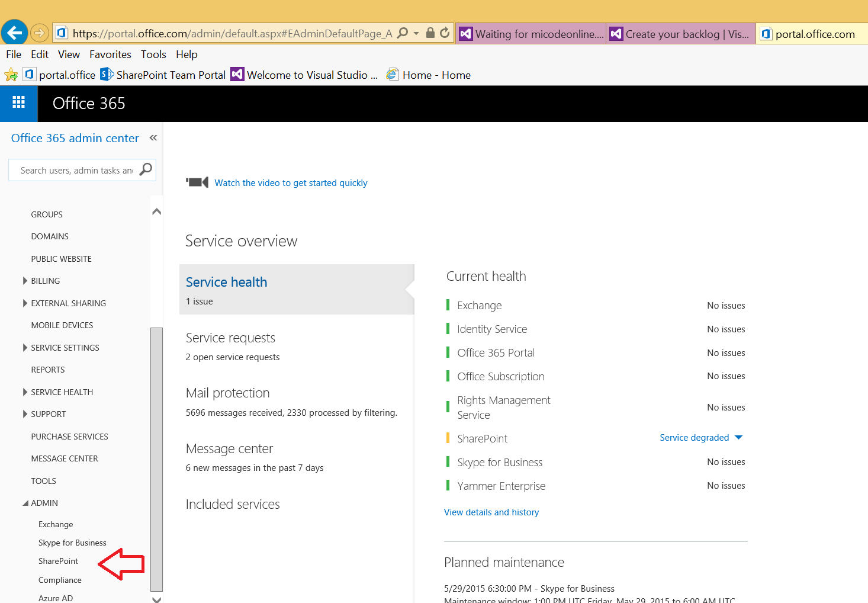
Task: Open the SharePoint Team Portal favorite
Action: click(x=170, y=75)
